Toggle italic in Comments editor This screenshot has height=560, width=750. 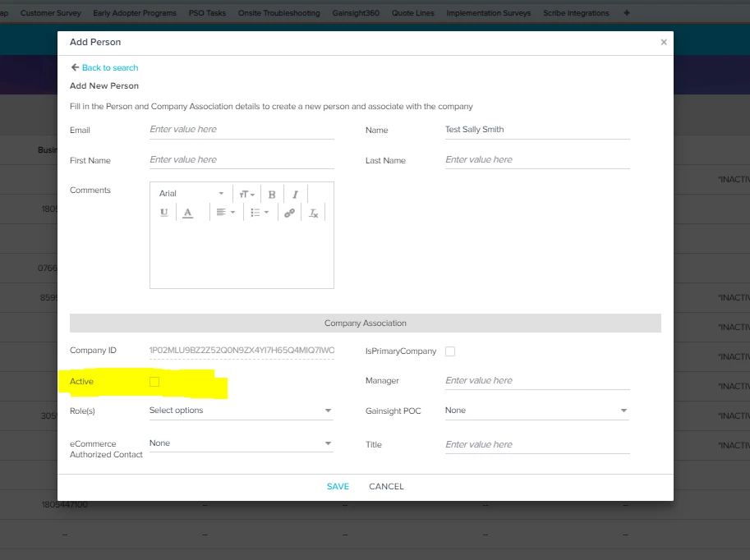[295, 194]
